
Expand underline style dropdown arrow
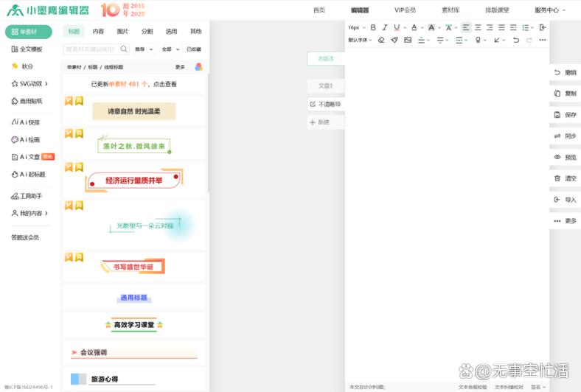click(x=405, y=28)
